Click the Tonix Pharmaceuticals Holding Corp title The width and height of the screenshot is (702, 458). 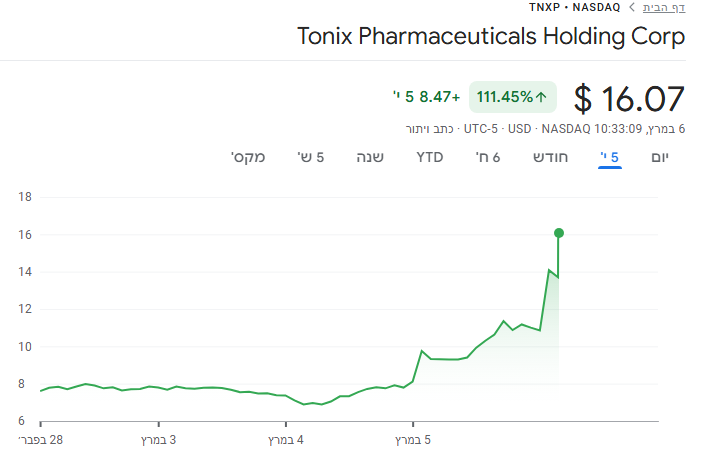pyautogui.click(x=491, y=38)
